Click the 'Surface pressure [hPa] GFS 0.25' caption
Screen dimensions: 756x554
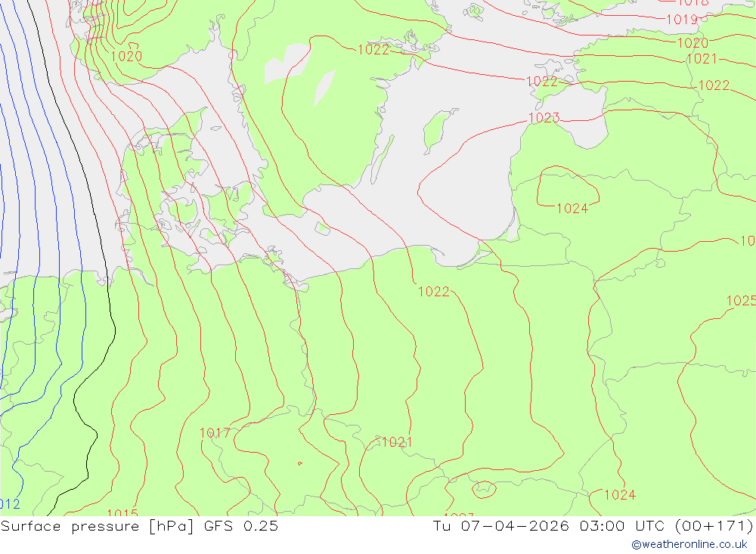tap(139, 526)
